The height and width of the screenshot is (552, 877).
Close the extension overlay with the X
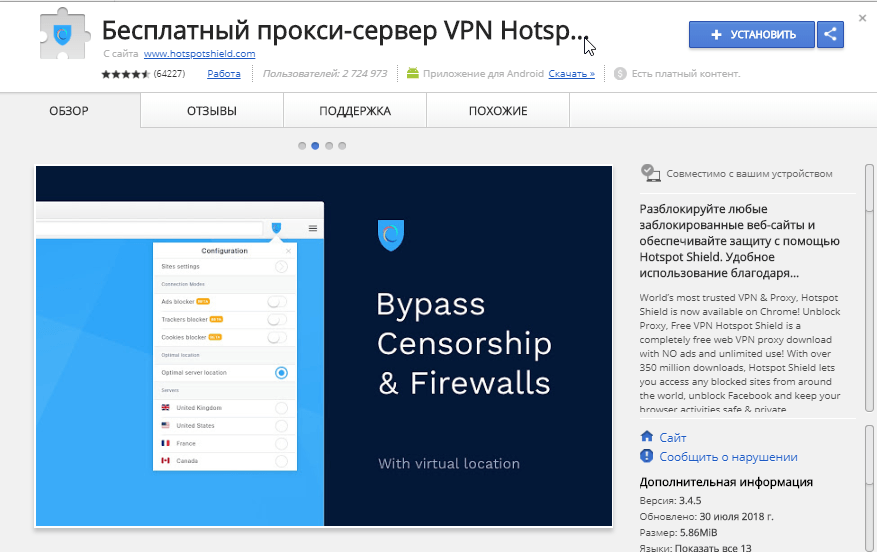862,18
